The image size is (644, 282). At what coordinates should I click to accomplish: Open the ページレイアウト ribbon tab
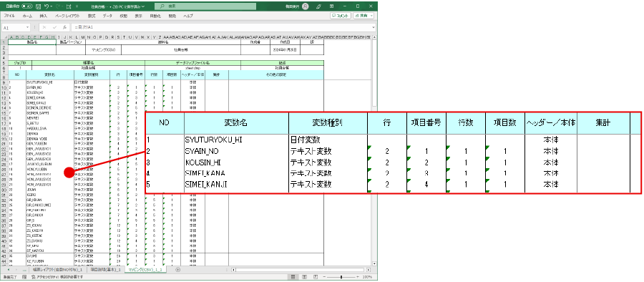tap(68, 16)
